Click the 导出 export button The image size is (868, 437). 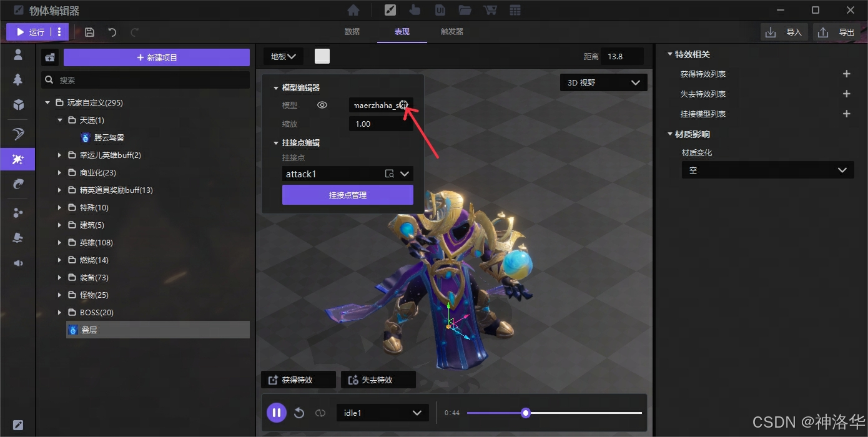(837, 32)
